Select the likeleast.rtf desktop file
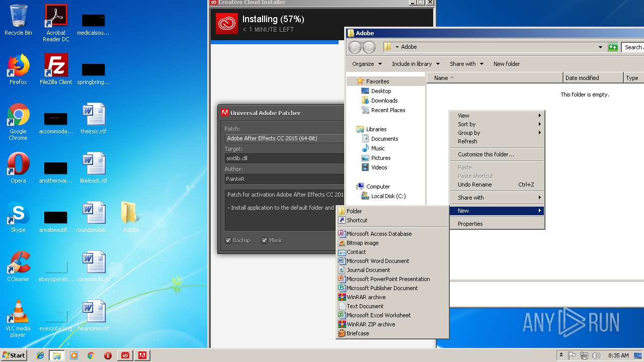 (x=94, y=168)
